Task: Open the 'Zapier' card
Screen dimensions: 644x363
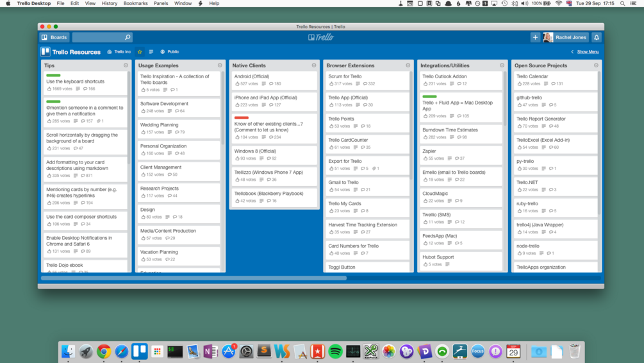Action: point(461,155)
